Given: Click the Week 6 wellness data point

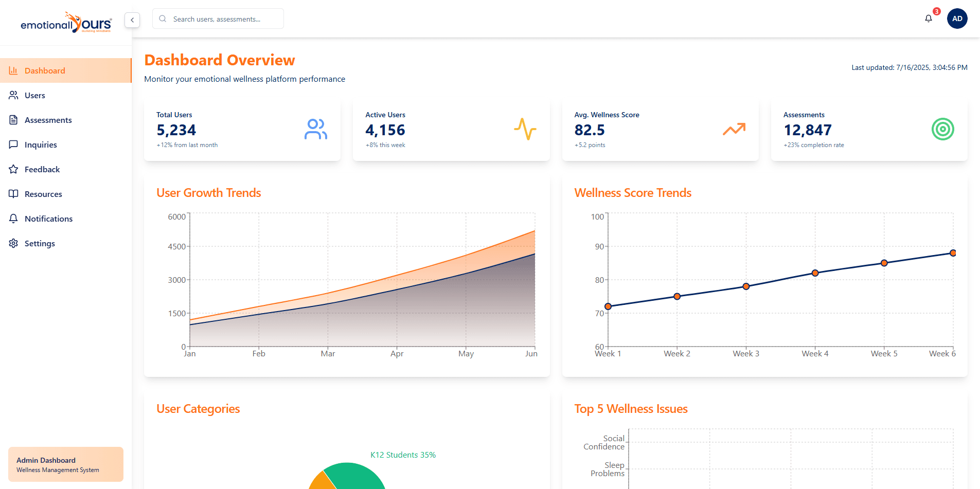Looking at the screenshot, I should [953, 253].
